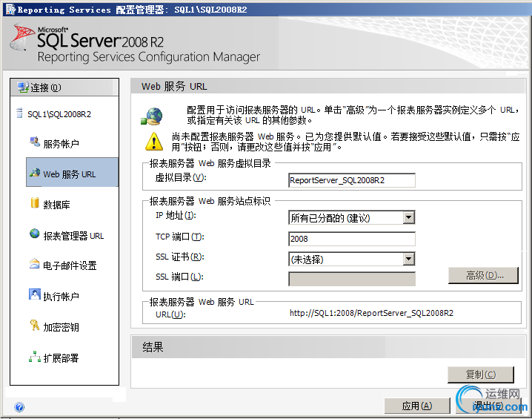Select the SQL1\SQL2008R2 server node
Screen dimensions: 532x419
pos(59,114)
